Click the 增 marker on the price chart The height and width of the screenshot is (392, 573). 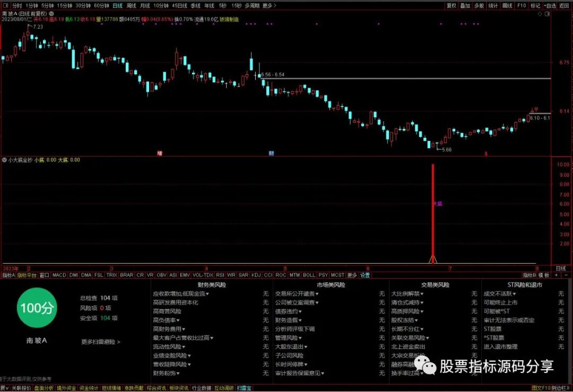tap(160, 153)
